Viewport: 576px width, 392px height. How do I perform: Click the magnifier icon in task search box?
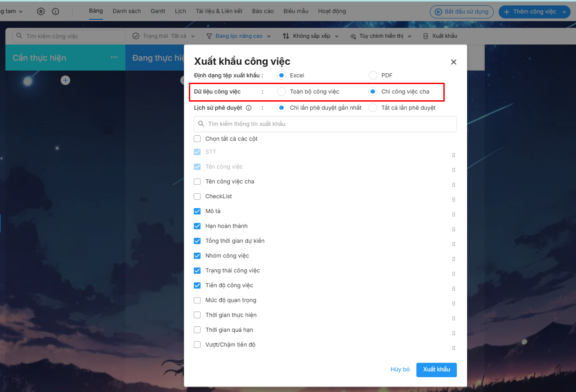click(x=20, y=36)
